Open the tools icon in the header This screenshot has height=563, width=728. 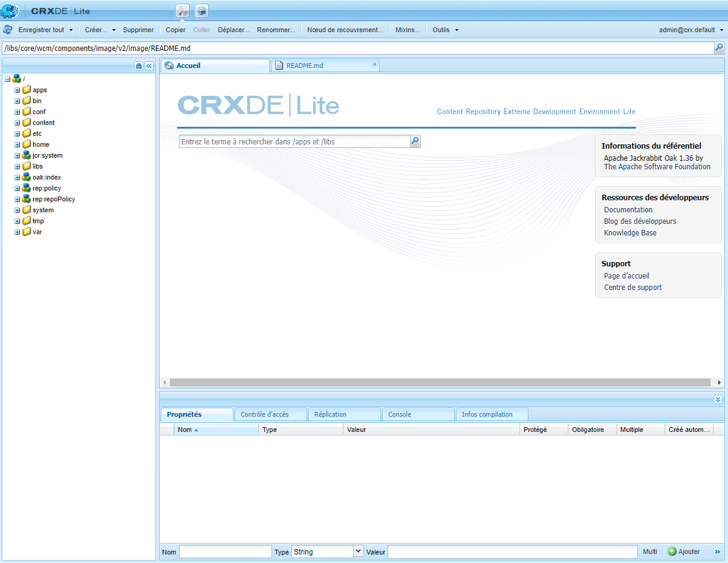(184, 10)
